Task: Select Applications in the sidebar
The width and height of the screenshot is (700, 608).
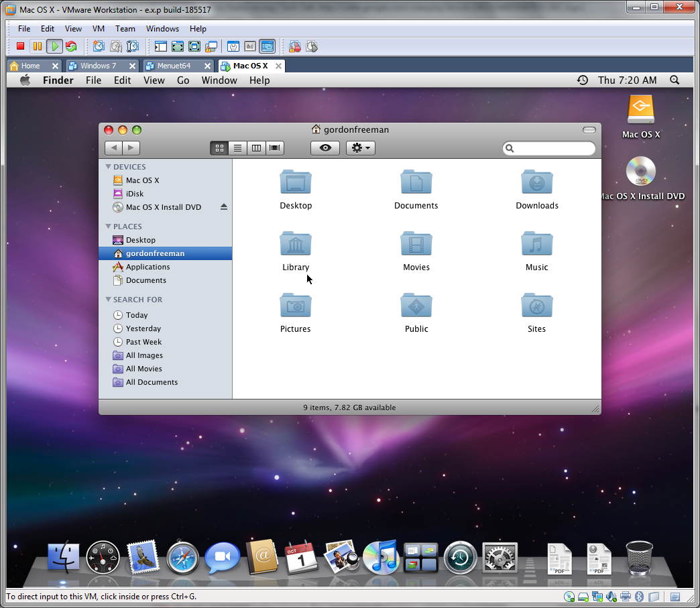Action: (x=148, y=267)
